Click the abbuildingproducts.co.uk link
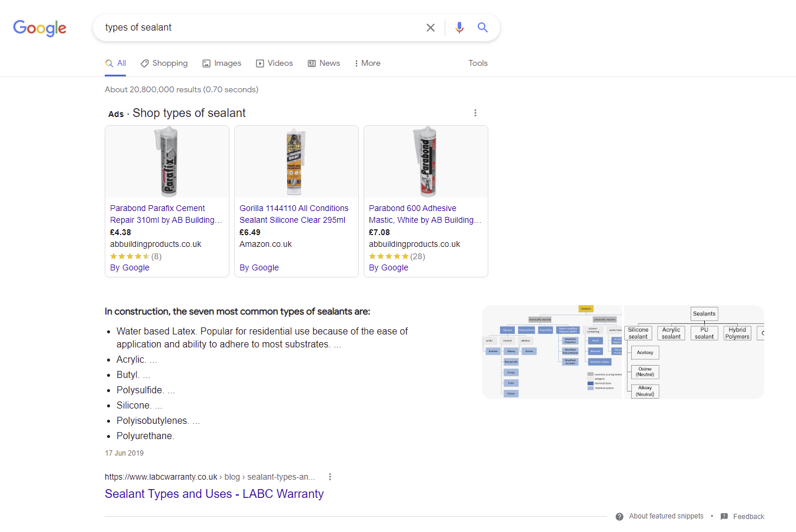 (155, 244)
